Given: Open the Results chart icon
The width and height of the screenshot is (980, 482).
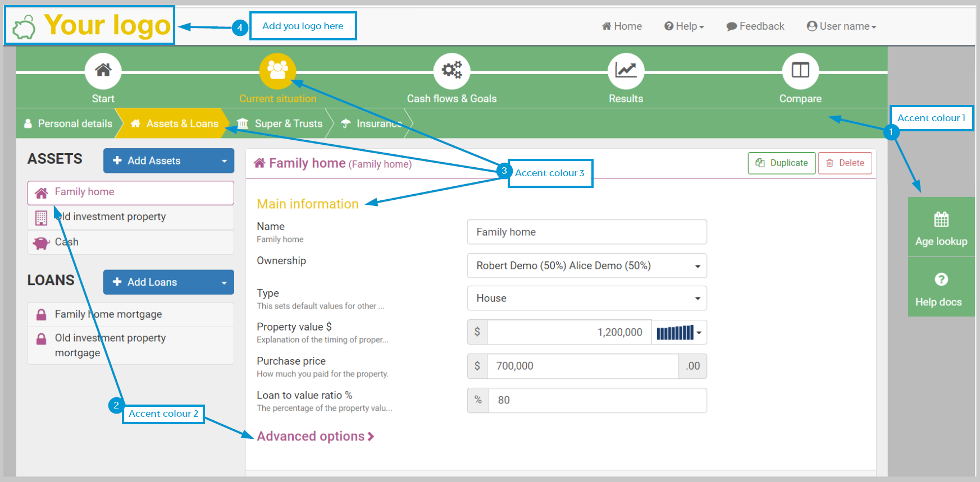Looking at the screenshot, I should point(626,71).
